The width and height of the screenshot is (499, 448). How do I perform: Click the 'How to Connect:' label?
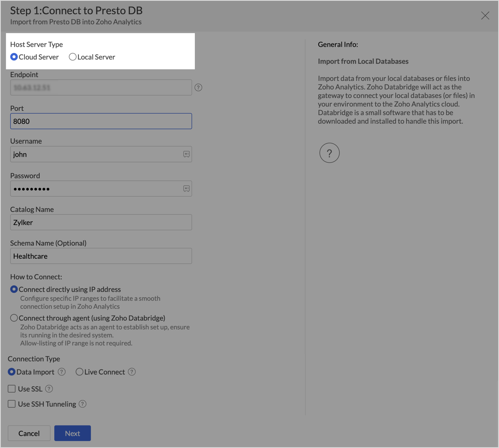pyautogui.click(x=36, y=277)
